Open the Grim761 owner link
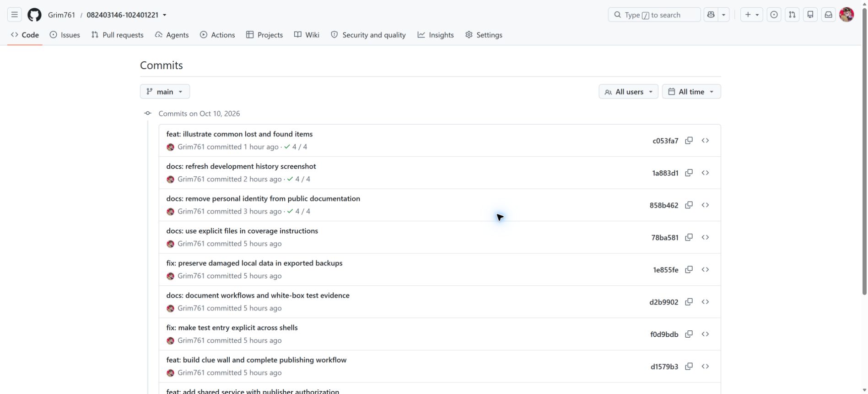 tap(61, 15)
